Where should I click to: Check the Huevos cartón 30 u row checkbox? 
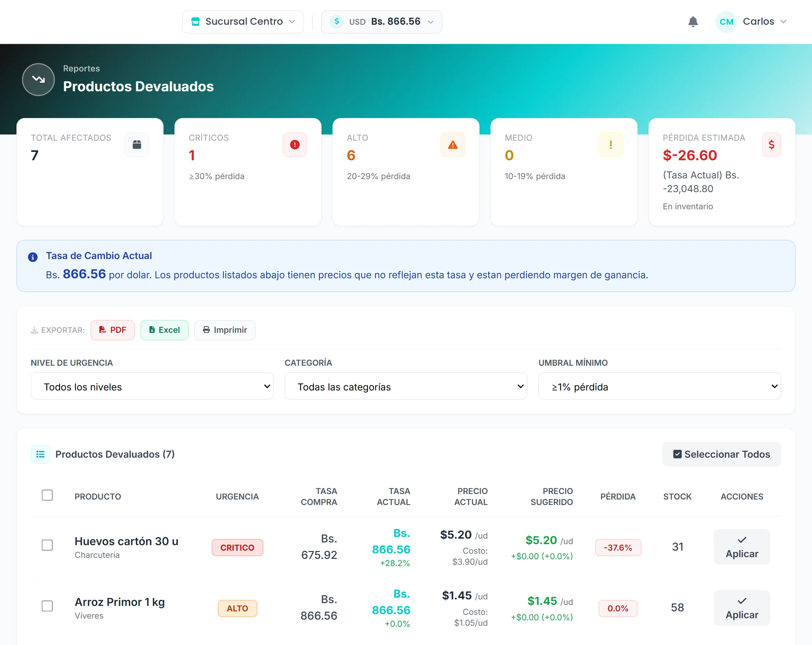(47, 545)
